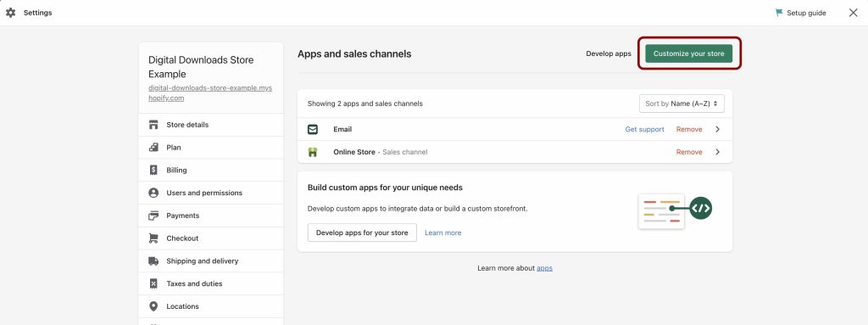Open Billing settings
Screen dimensions: 868x325
tap(211, 171)
